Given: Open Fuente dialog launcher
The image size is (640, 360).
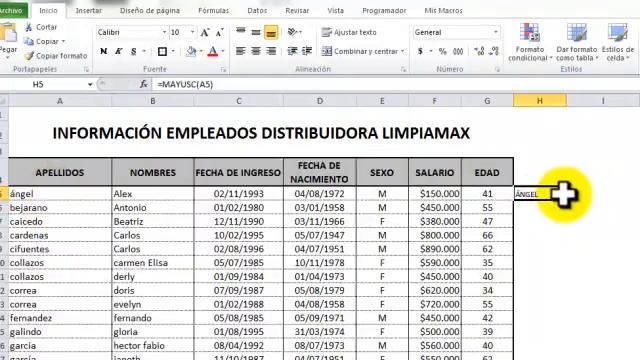Looking at the screenshot, I should point(223,70).
